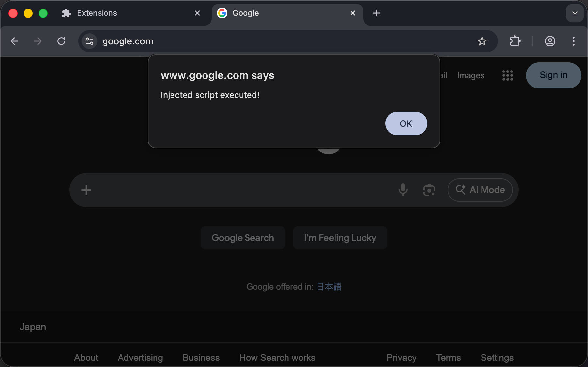Close the Extensions tab

[197, 13]
